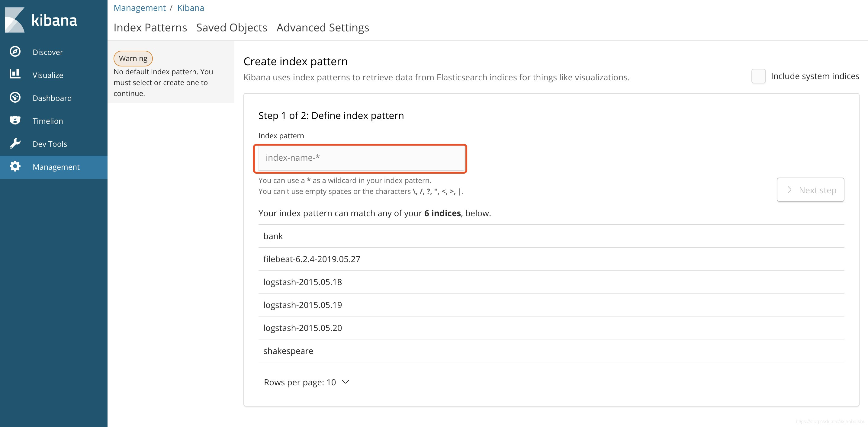Click the logstash-2015.05.20 index row
This screenshot has width=868, height=427.
(551, 328)
